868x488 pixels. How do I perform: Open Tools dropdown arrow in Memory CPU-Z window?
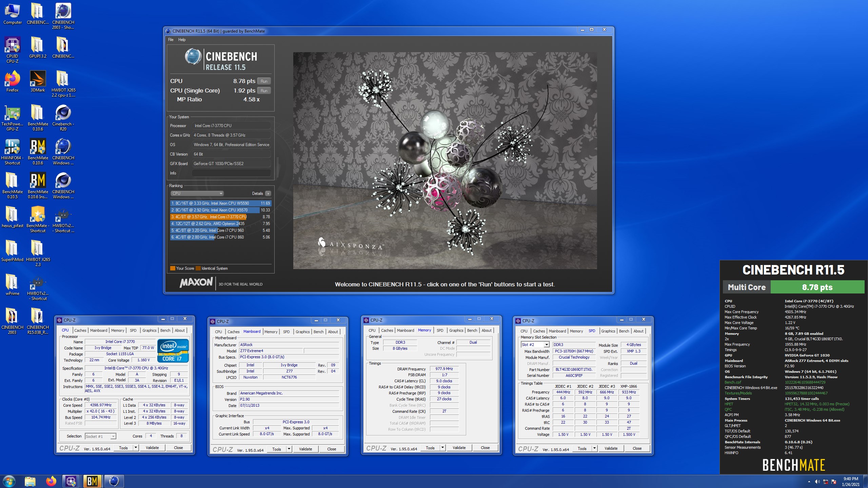pyautogui.click(x=442, y=448)
